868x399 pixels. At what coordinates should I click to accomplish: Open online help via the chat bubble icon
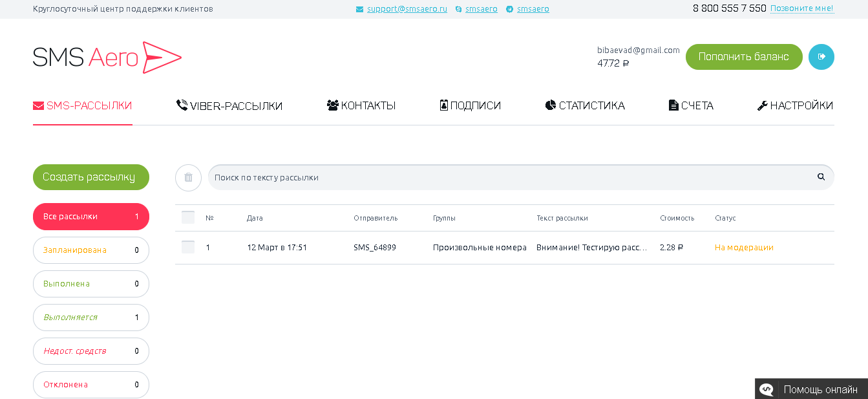click(767, 389)
